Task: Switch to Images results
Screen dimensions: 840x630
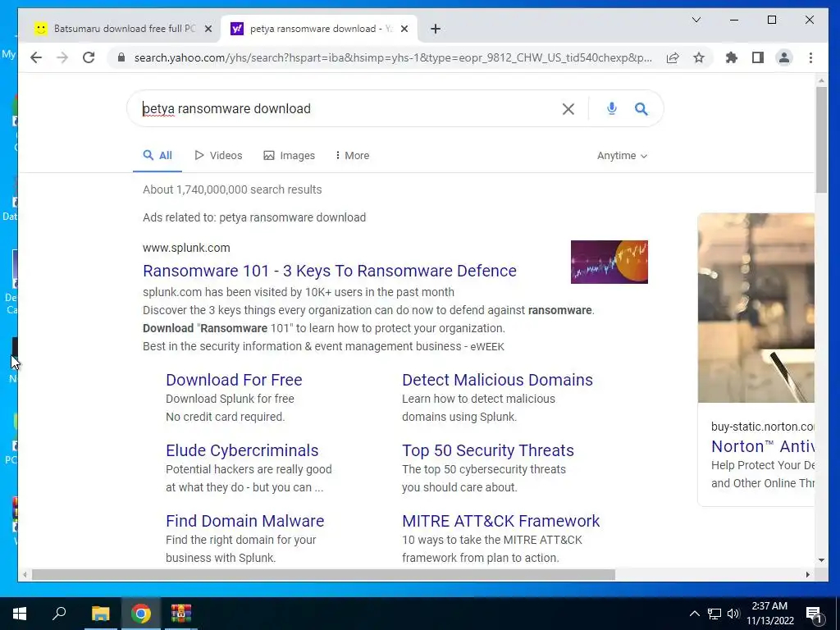Action: (290, 156)
